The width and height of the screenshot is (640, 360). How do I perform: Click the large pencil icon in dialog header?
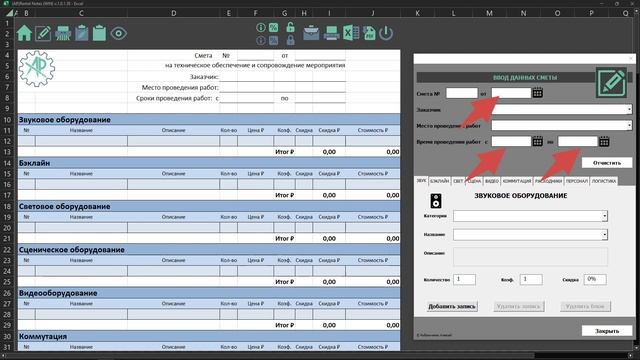611,82
